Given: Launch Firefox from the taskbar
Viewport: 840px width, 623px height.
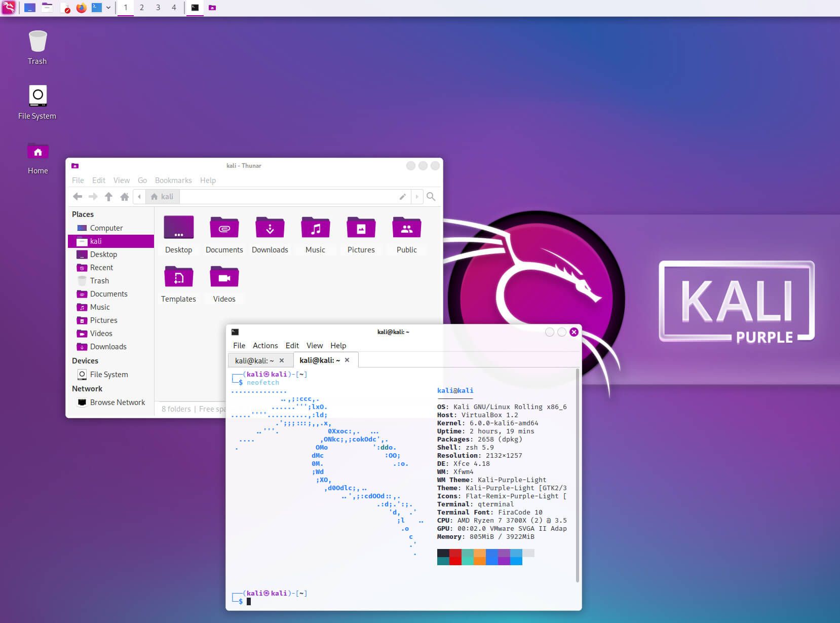Looking at the screenshot, I should [81, 8].
